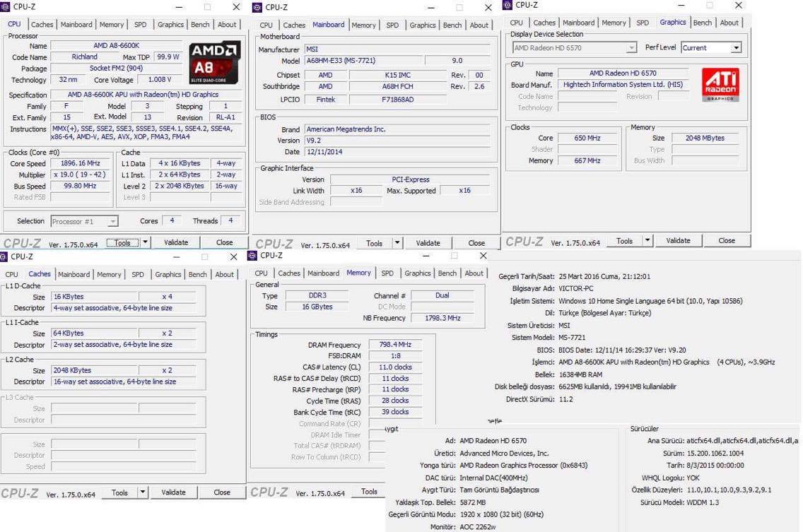The width and height of the screenshot is (803, 532).
Task: Click the Multiplier value x 19.0
Action: (81, 175)
